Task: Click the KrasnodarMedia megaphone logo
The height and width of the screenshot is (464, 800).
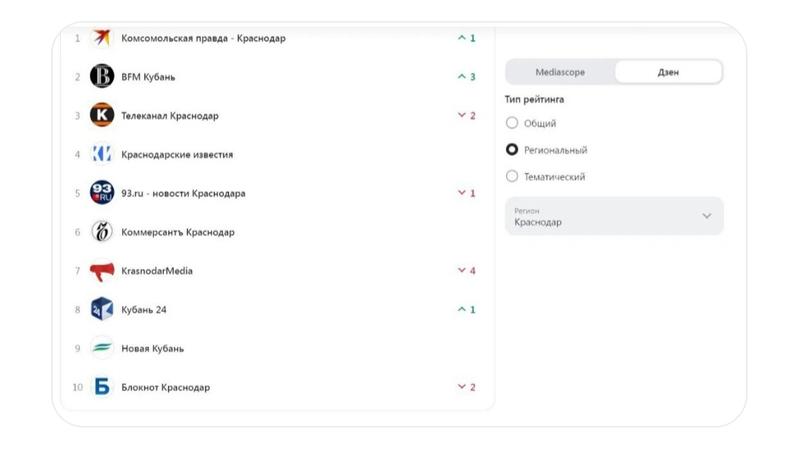Action: pos(102,271)
